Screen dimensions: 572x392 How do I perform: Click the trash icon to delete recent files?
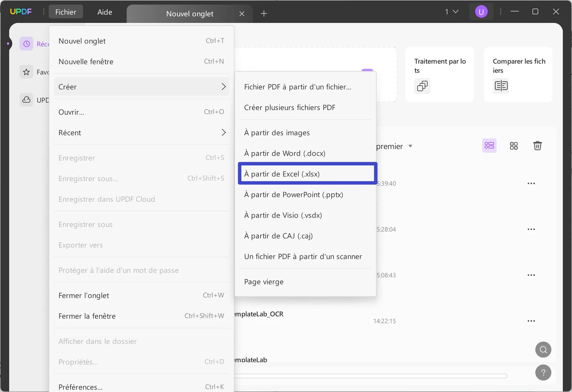click(537, 146)
